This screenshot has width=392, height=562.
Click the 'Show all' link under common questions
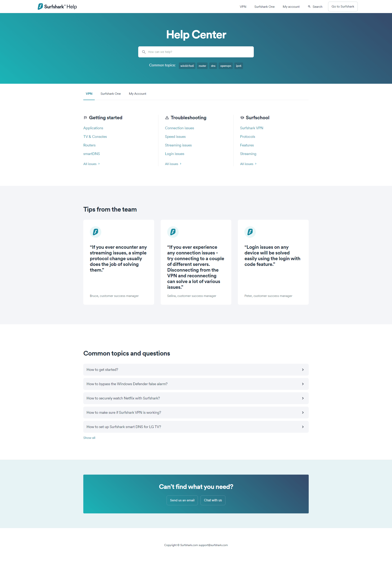89,438
